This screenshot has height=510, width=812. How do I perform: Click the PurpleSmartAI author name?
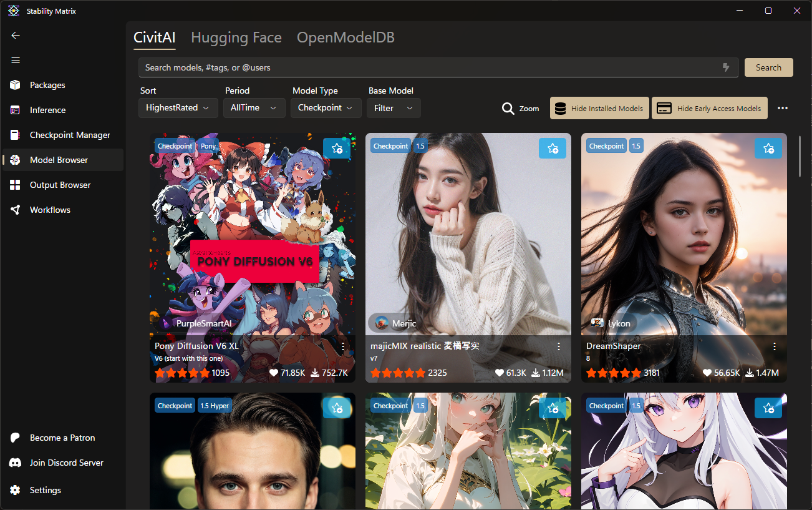click(204, 323)
